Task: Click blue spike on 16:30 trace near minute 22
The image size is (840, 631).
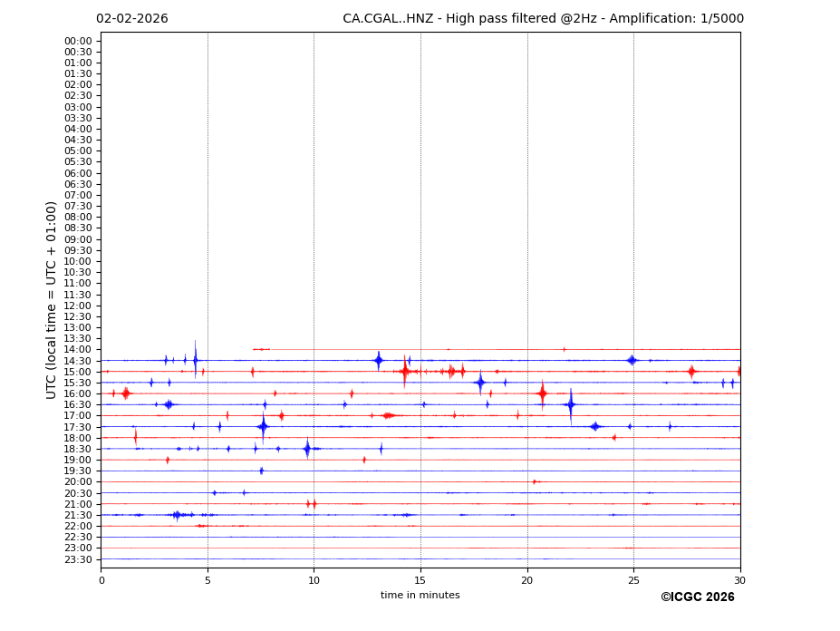Action: pyautogui.click(x=570, y=404)
